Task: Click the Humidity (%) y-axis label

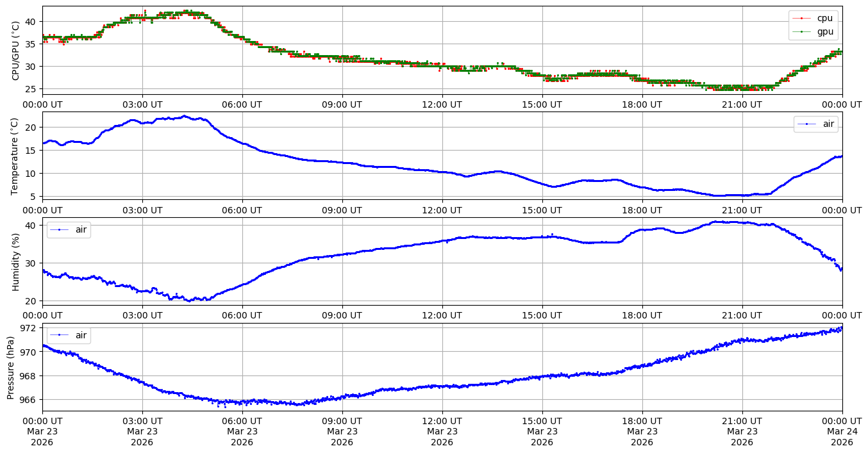Action: click(15, 261)
